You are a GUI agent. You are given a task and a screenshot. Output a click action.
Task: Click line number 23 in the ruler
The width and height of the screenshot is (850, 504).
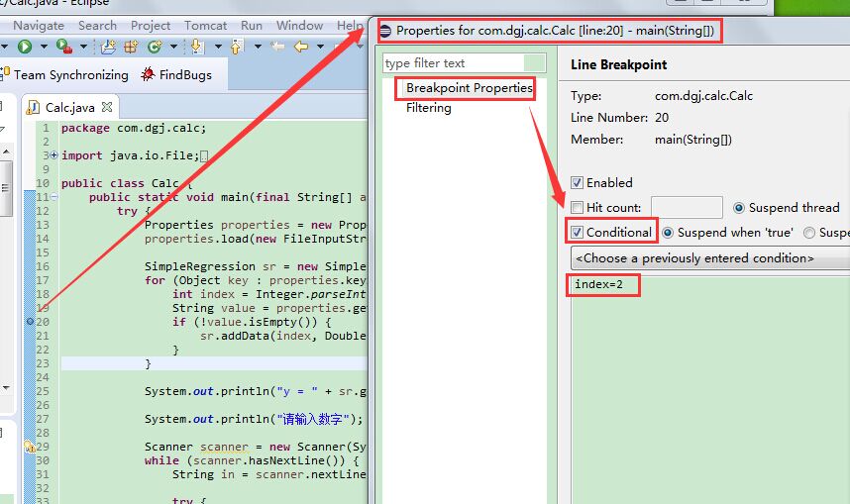(x=43, y=363)
